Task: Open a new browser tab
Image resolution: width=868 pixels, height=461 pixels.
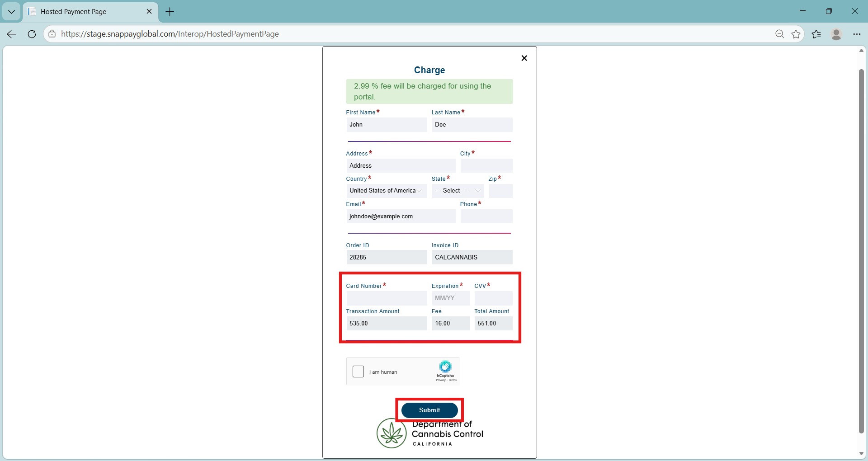Action: click(170, 12)
